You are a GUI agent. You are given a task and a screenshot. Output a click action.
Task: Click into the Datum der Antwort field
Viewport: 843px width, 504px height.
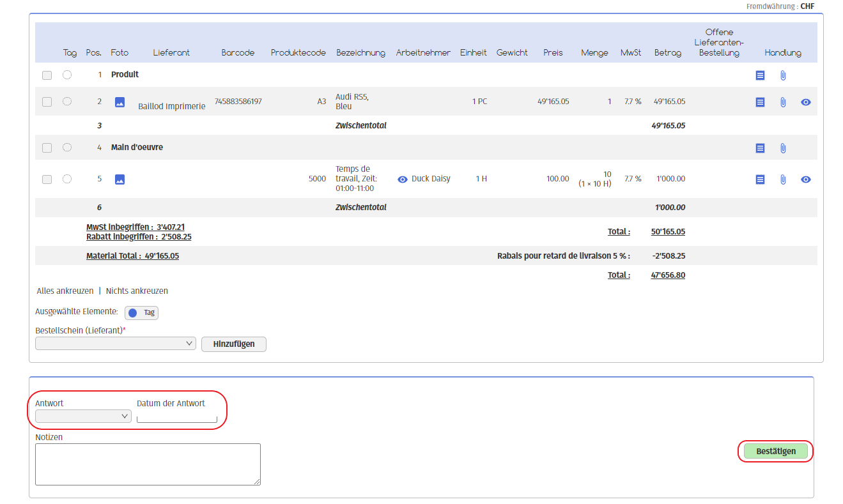[x=177, y=419]
